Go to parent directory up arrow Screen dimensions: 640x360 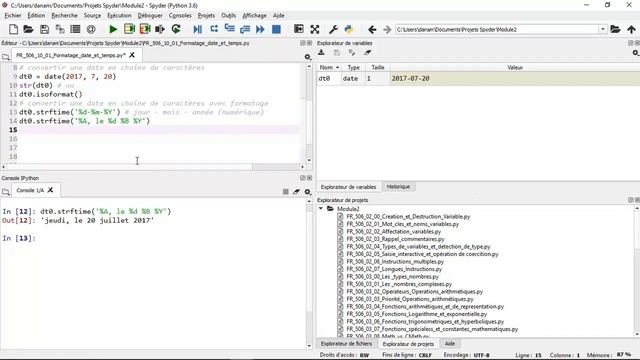[631, 29]
